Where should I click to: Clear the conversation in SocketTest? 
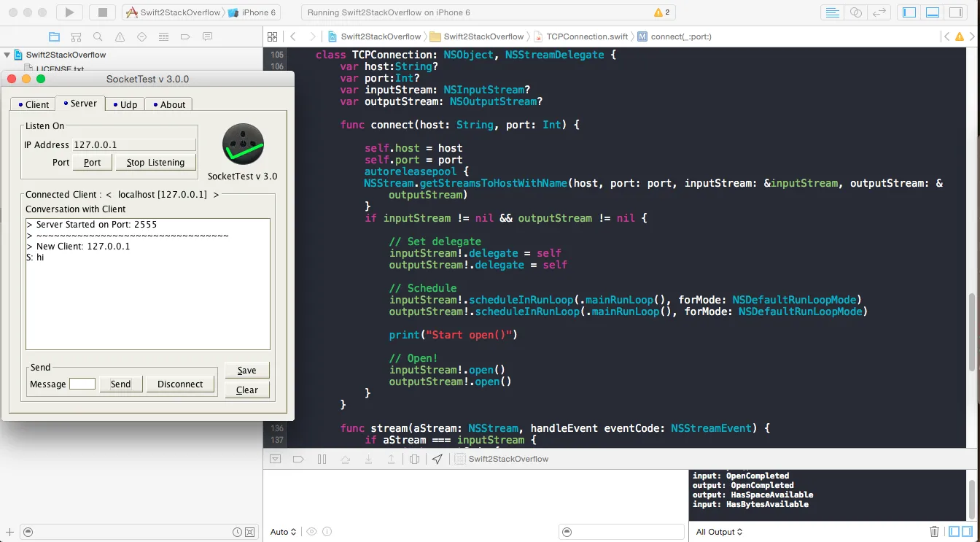pos(246,390)
